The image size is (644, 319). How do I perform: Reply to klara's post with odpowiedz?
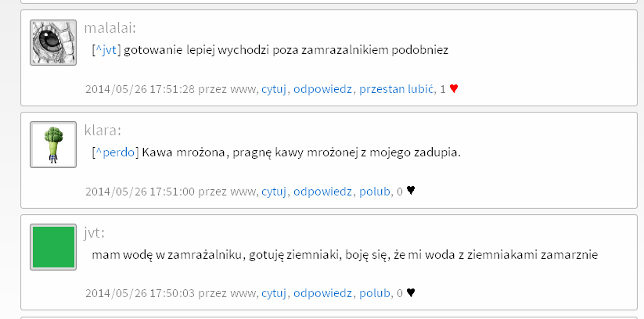tap(322, 192)
